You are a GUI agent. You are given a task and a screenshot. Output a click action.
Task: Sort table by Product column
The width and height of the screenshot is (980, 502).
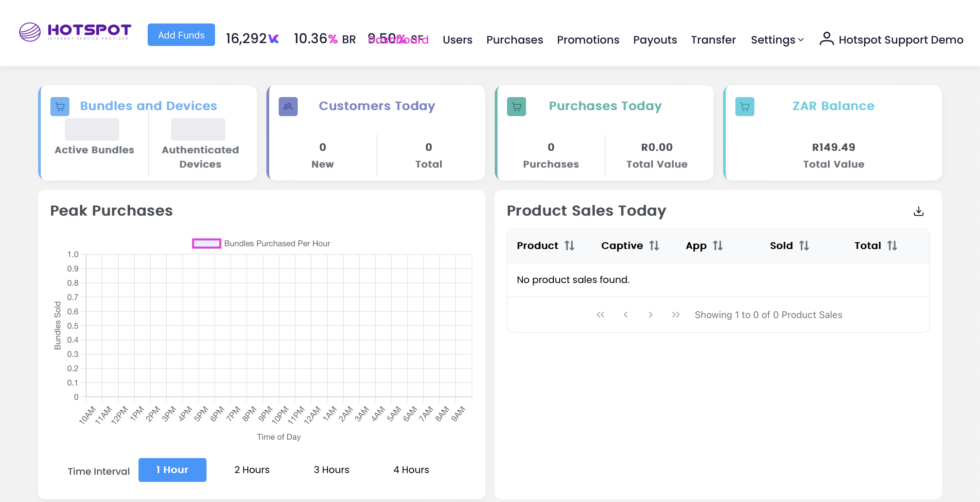[569, 246]
